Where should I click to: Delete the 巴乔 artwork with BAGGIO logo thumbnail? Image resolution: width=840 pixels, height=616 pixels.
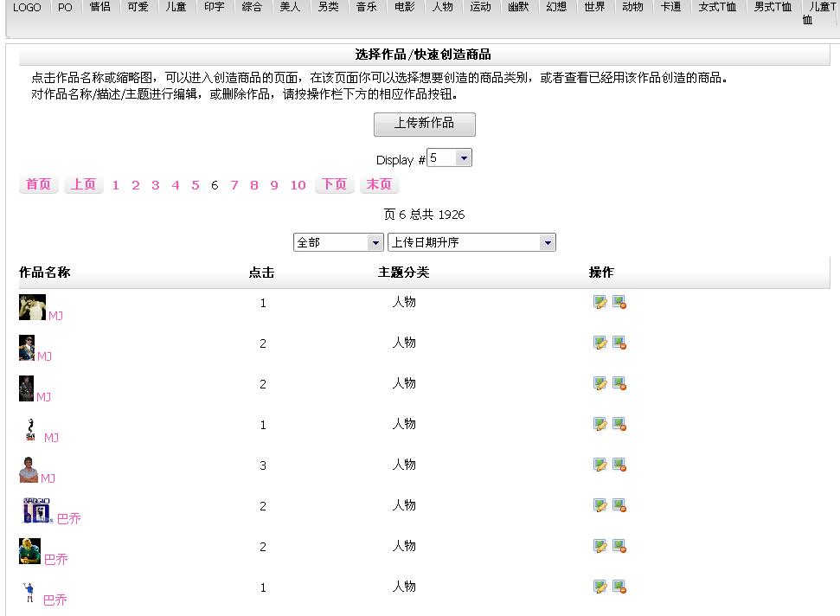click(619, 505)
